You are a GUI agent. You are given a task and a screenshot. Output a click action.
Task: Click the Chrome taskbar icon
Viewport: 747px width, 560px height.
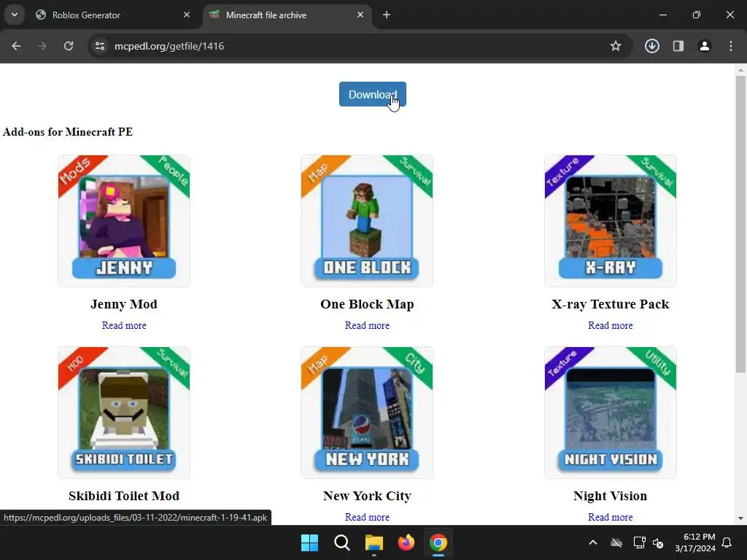(x=438, y=542)
